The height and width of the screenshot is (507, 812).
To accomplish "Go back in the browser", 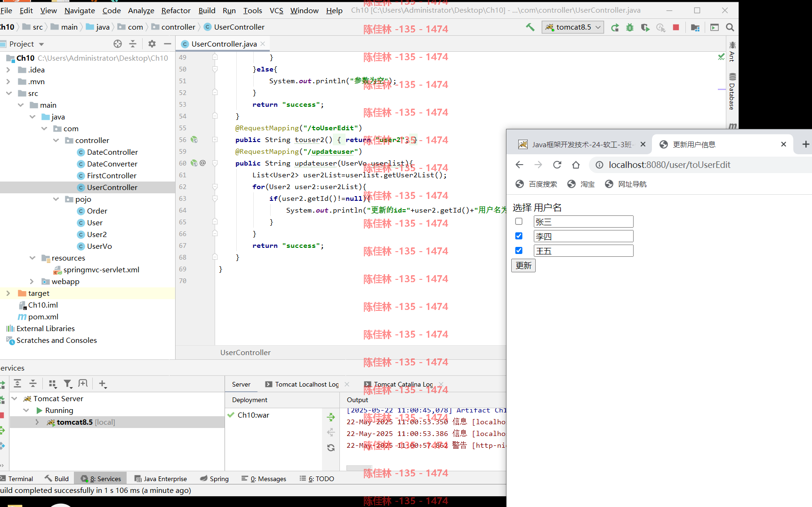I will click(x=519, y=165).
